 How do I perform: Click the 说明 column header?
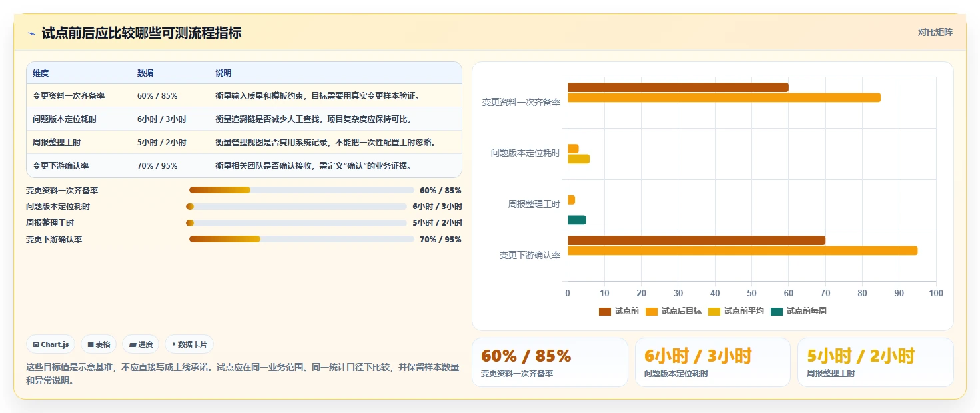[223, 73]
